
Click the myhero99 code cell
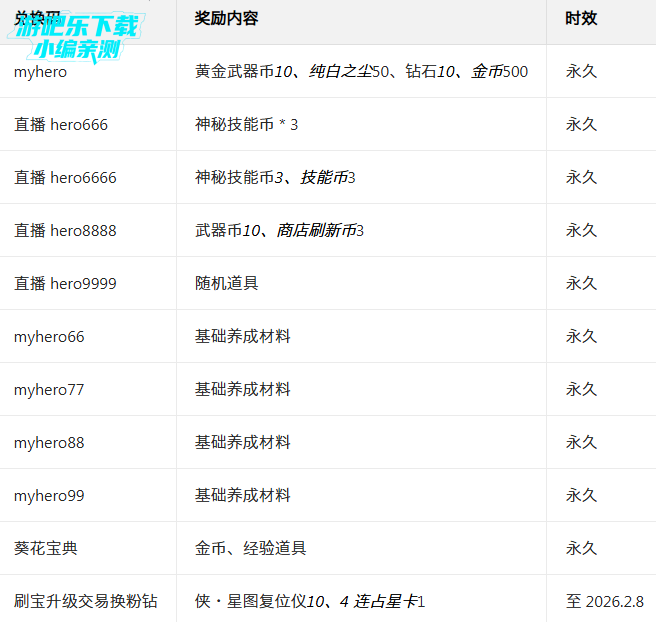pos(49,496)
